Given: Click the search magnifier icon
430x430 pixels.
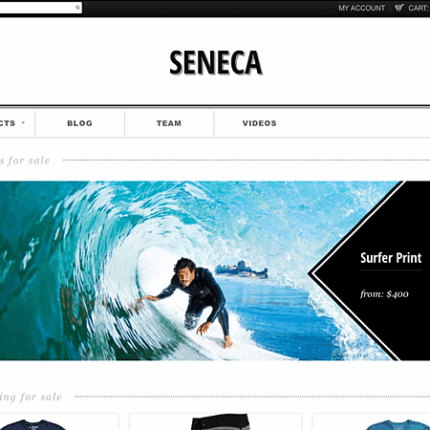Looking at the screenshot, I should (77, 7).
